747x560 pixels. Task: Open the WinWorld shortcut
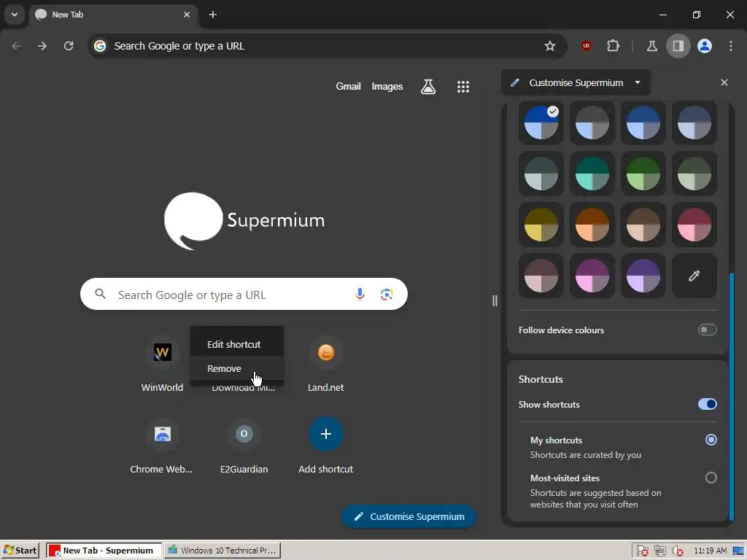click(x=162, y=365)
